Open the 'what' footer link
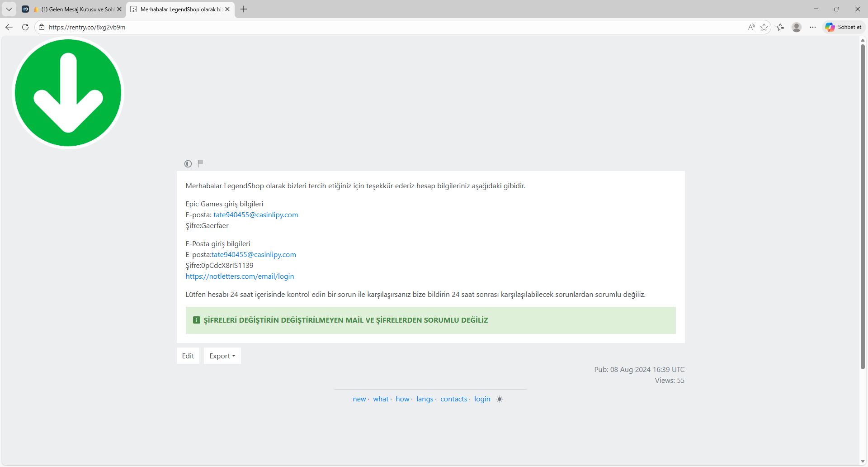868x467 pixels. tap(381, 399)
